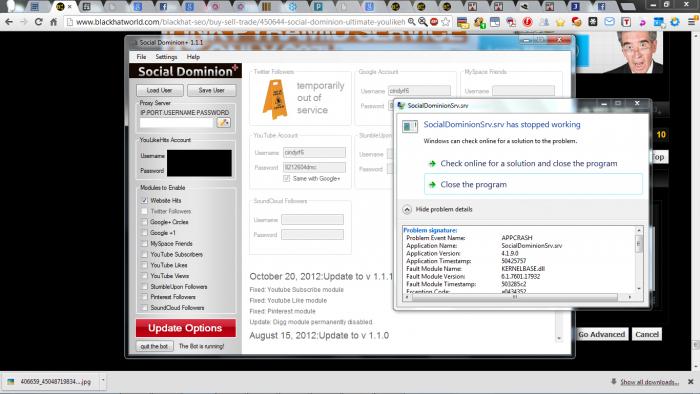700x394 pixels.
Task: Enable the Google+ Circles module checkbox
Action: [144, 222]
